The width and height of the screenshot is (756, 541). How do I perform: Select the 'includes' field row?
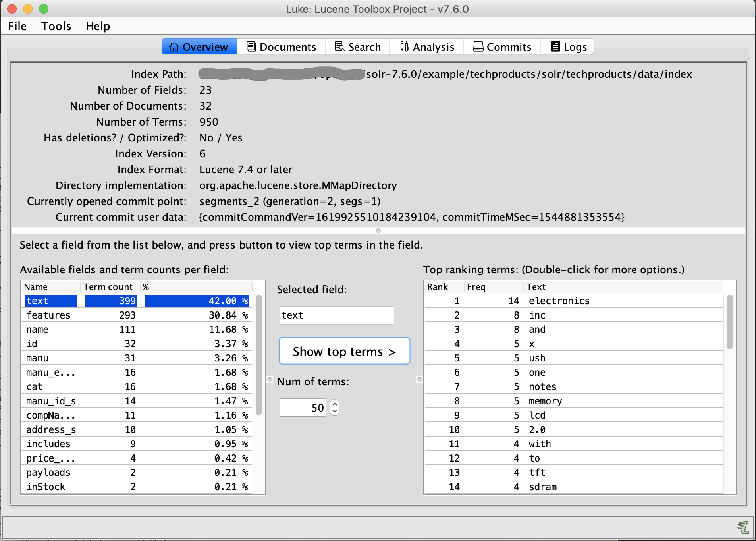[137, 444]
